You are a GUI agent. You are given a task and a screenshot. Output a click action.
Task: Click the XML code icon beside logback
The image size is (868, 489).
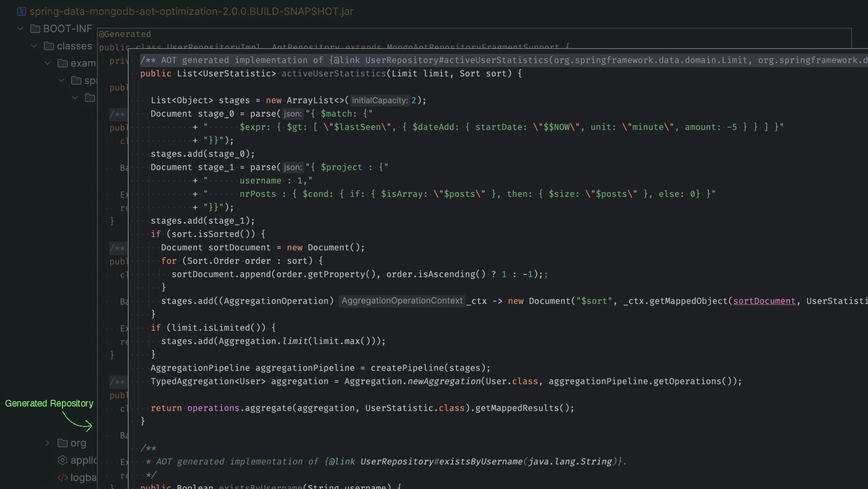pos(63,477)
